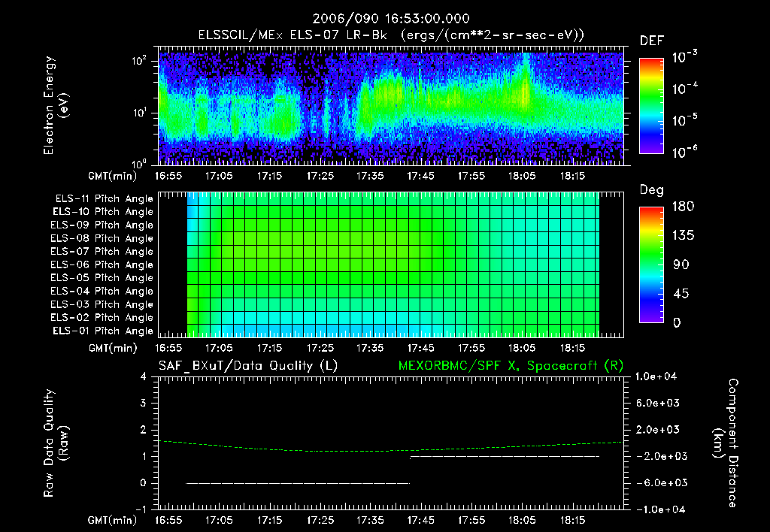
Task: Click the GMT(min) label under the pitch angle panel
Action: 113,349
